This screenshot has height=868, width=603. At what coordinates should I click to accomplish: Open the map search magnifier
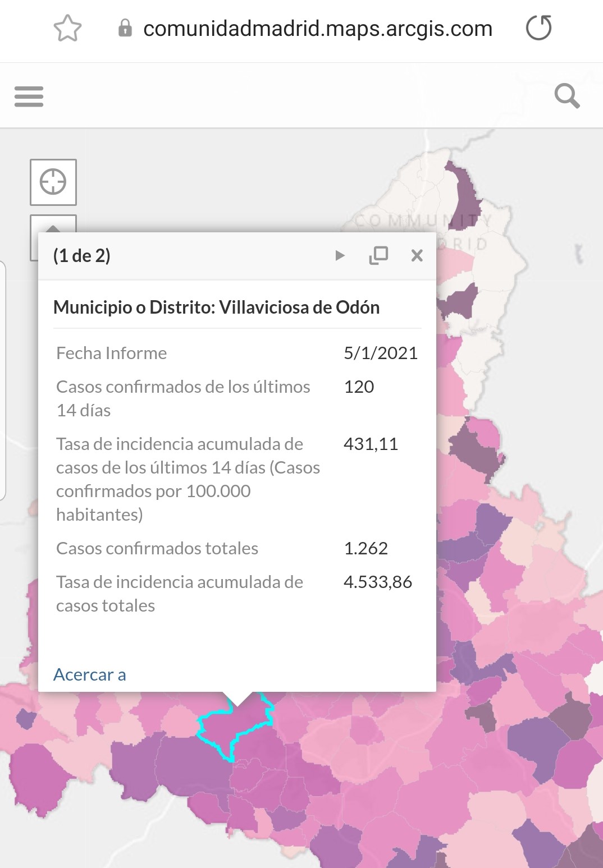pos(567,96)
